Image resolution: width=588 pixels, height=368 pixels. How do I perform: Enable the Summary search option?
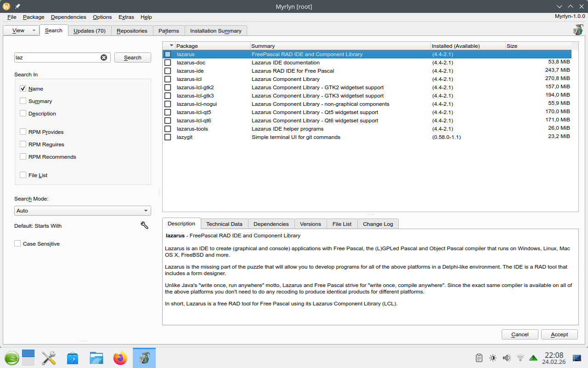click(x=23, y=101)
